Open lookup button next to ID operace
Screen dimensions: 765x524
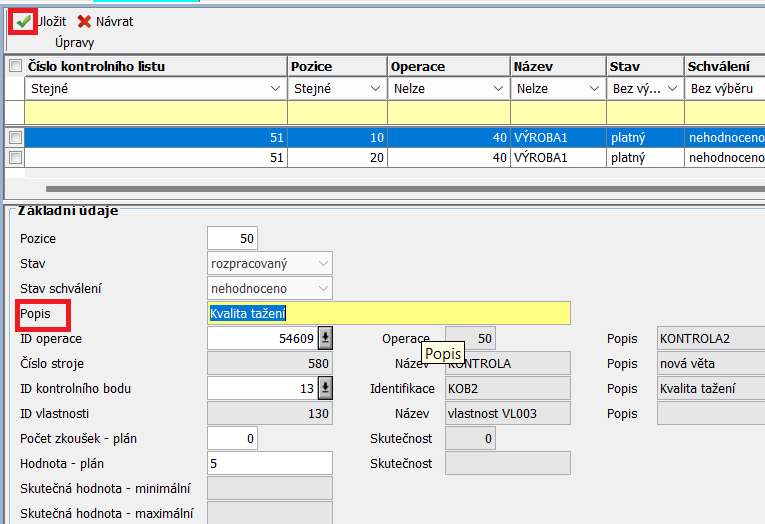pos(325,339)
